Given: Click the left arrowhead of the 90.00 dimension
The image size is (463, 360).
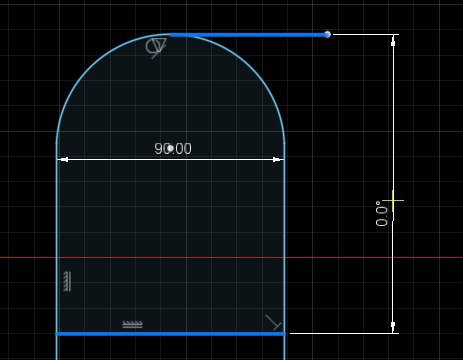Looking at the screenshot, I should click(x=63, y=160).
